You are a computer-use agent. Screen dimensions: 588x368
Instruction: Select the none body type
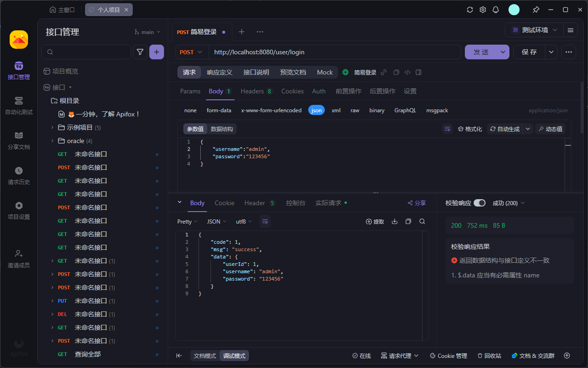click(190, 110)
